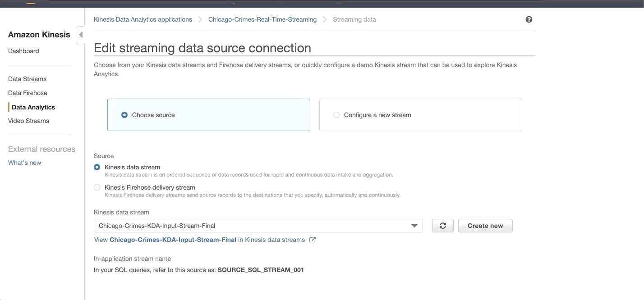The image size is (644, 300).
Task: Open Dashboard in the sidebar
Action: 23,51
